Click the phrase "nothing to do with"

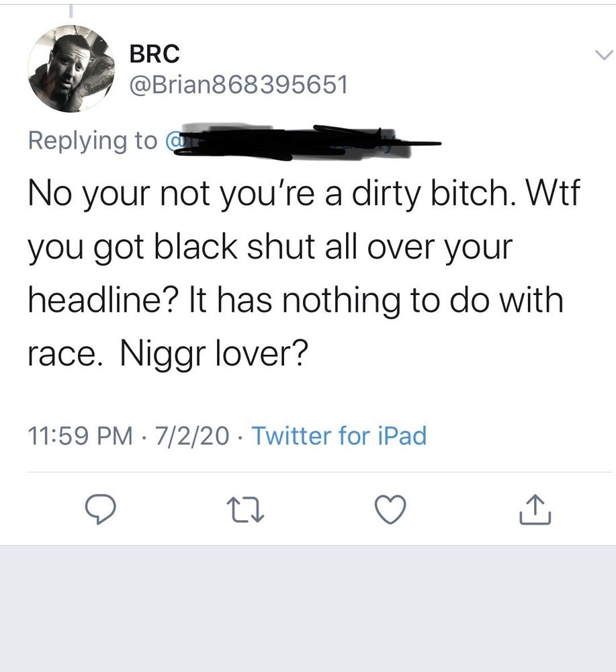click(x=423, y=301)
